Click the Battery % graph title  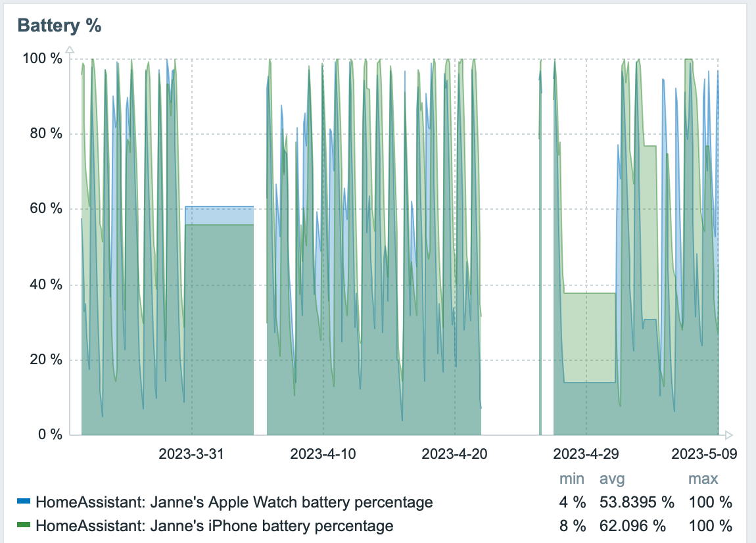pyautogui.click(x=59, y=26)
